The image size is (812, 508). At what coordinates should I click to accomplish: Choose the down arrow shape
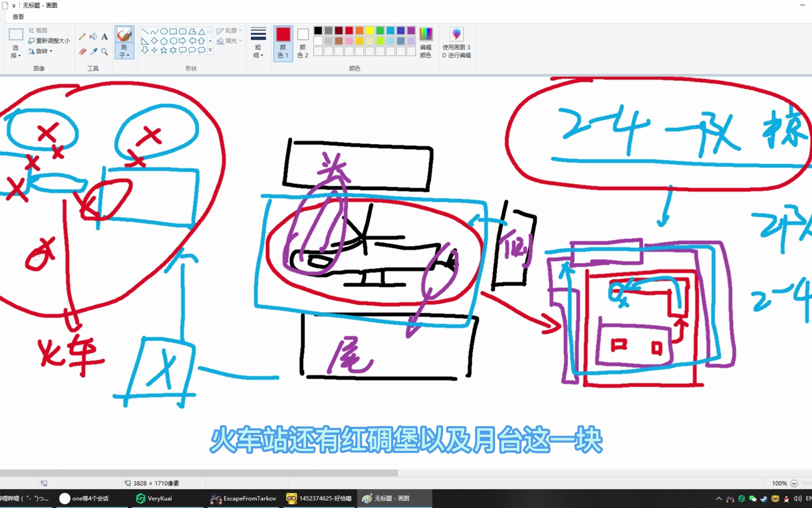[x=145, y=50]
